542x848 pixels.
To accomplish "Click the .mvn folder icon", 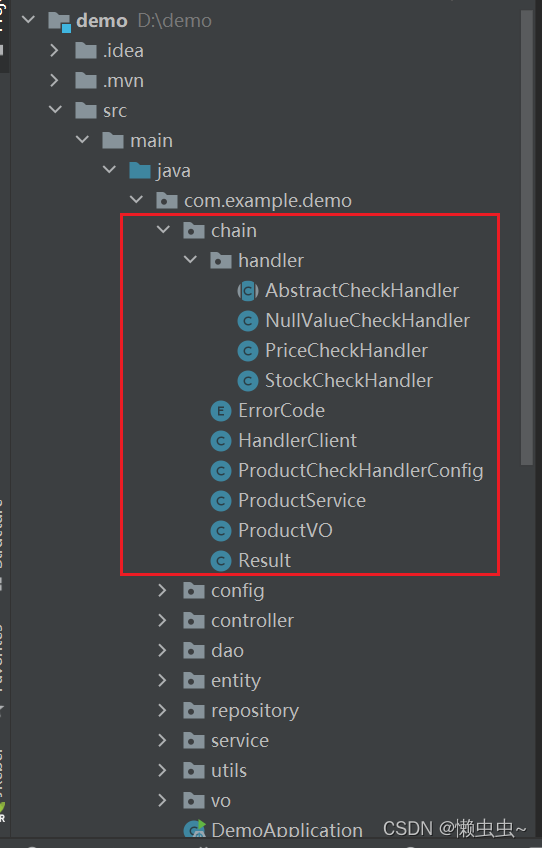I will pos(86,81).
